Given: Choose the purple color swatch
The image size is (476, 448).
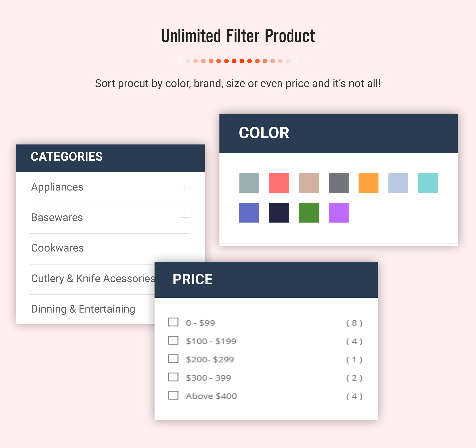Looking at the screenshot, I should [339, 213].
